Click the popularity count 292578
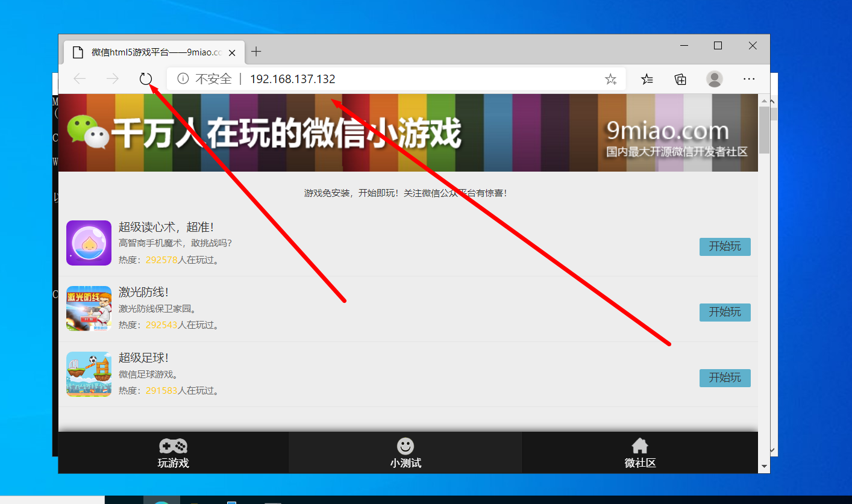The width and height of the screenshot is (852, 504). (x=161, y=260)
